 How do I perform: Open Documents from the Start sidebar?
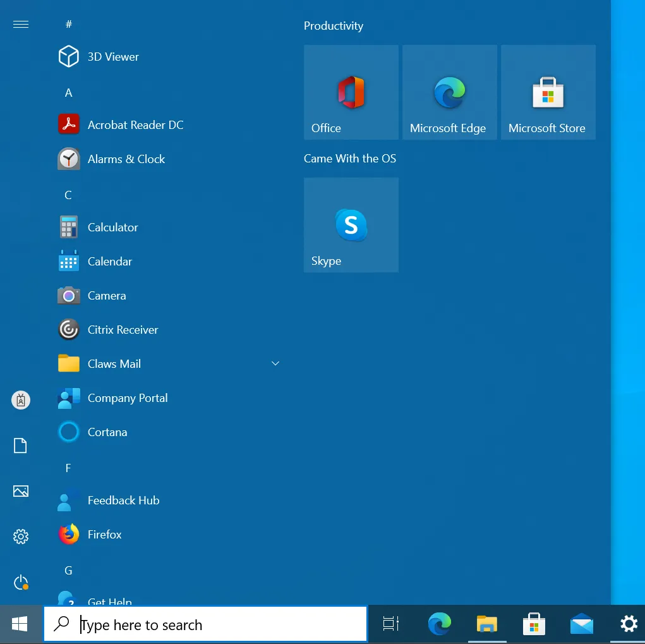21,446
